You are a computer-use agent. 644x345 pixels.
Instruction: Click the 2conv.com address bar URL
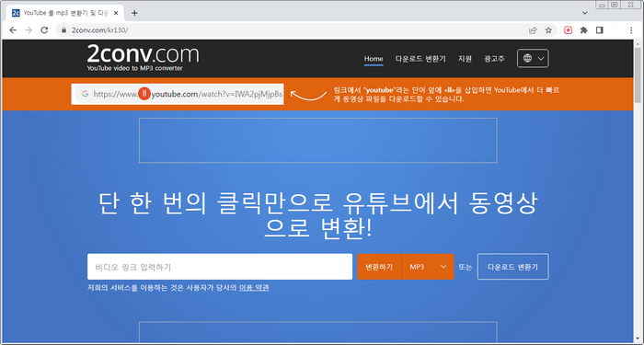[x=99, y=30]
